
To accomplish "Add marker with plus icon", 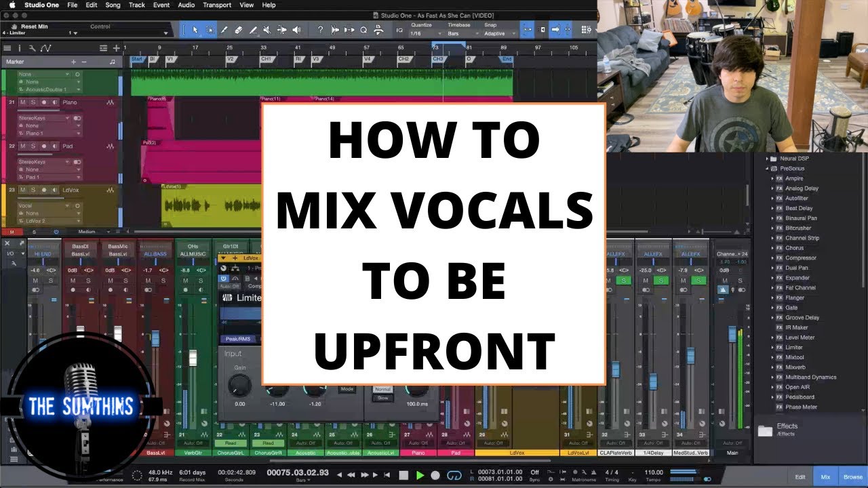I will pyautogui.click(x=73, y=62).
